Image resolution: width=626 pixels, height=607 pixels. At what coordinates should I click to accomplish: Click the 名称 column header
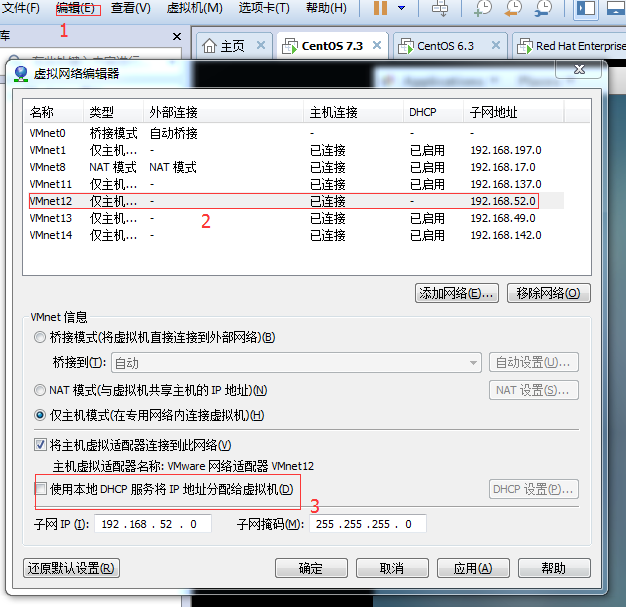coord(53,112)
